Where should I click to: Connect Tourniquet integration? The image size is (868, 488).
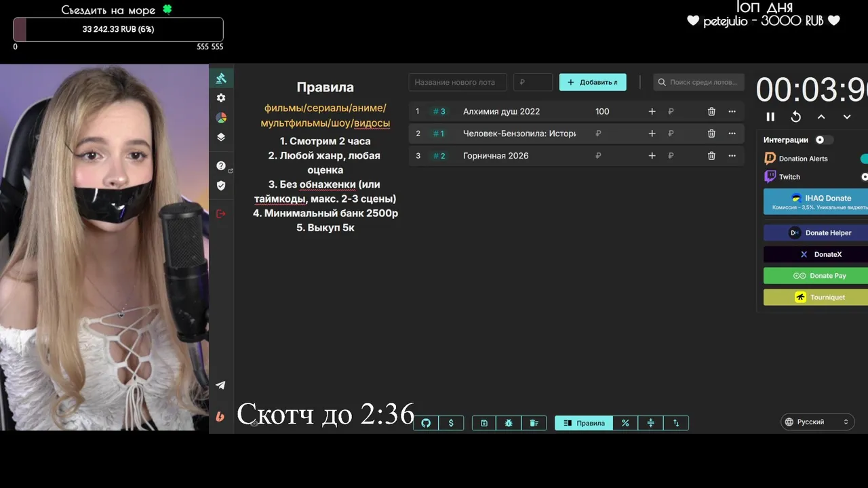[816, 297]
